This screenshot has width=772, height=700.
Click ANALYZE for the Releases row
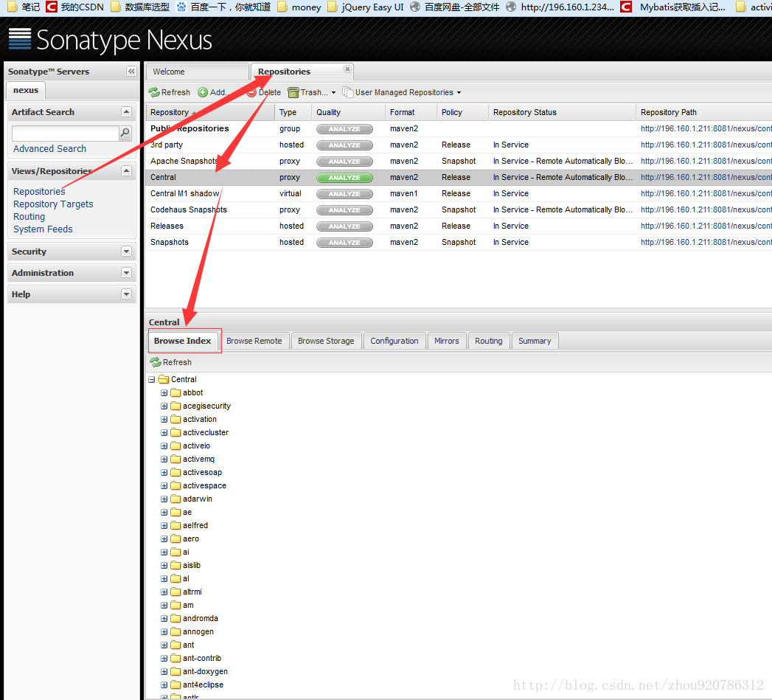pyautogui.click(x=344, y=226)
